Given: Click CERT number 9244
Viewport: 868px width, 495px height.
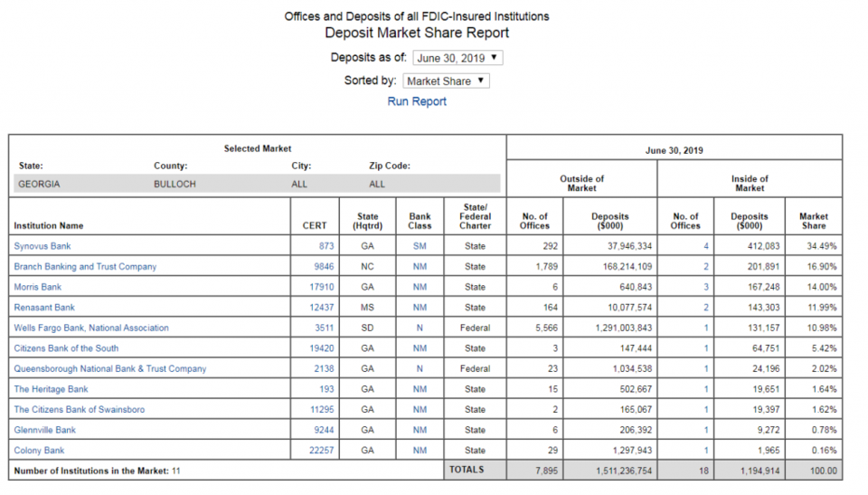Looking at the screenshot, I should pyautogui.click(x=324, y=430).
